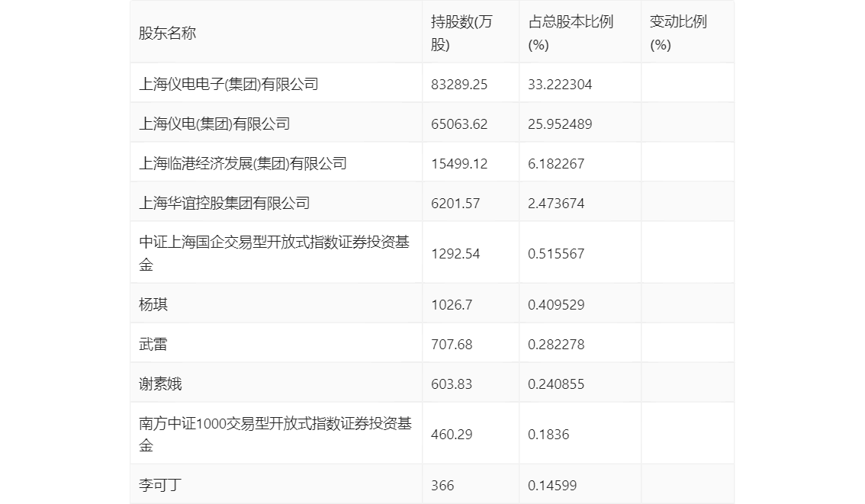Select shareholder 上海临港经济发展(集团)有限公司

point(243,163)
